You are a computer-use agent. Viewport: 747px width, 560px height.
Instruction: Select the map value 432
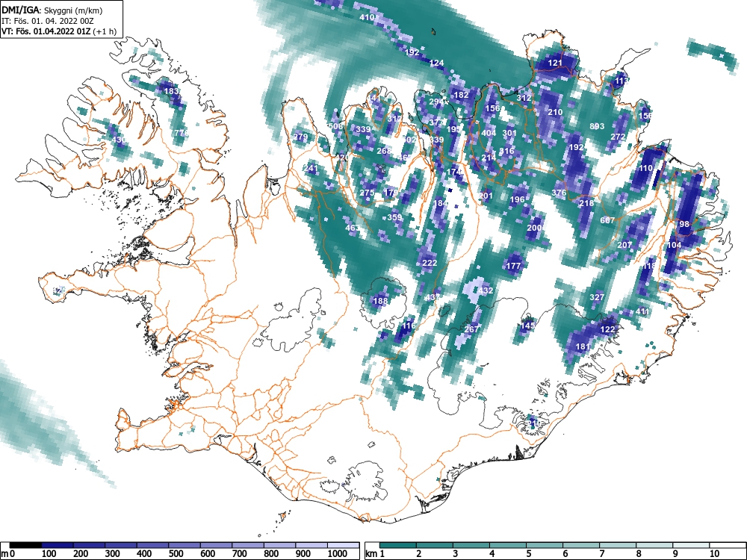486,290
